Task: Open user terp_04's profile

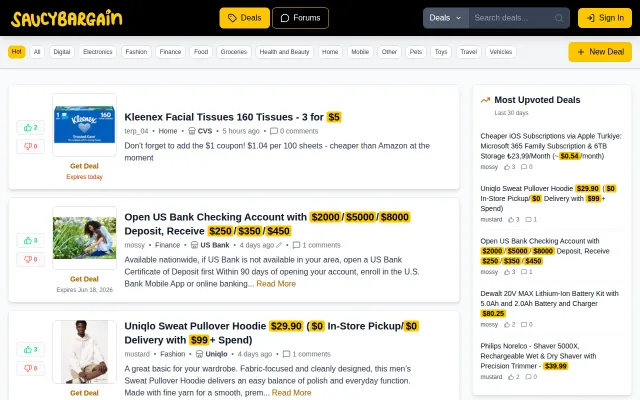Action: (x=136, y=131)
